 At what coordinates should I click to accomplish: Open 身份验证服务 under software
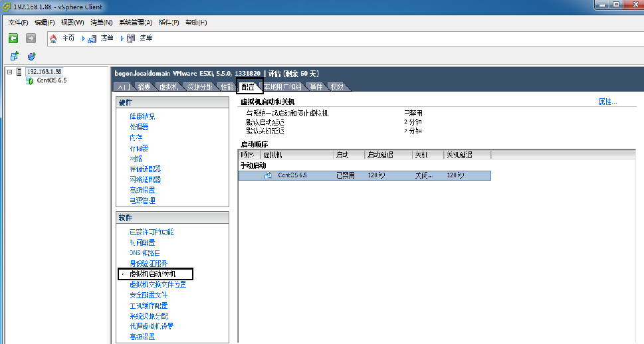149,264
